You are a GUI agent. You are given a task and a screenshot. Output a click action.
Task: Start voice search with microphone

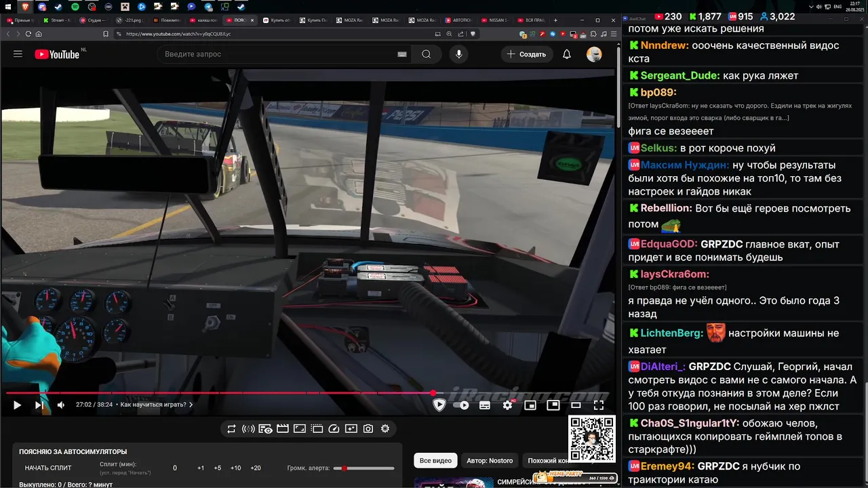click(459, 54)
